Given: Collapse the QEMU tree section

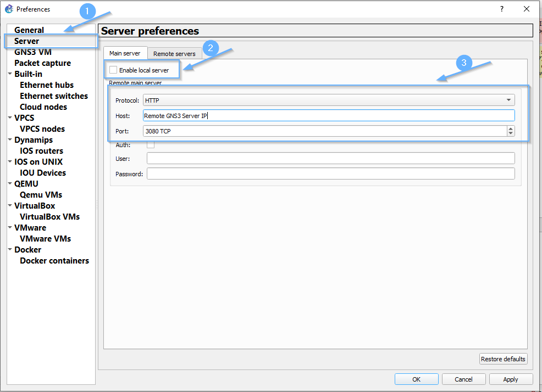Looking at the screenshot, I should 10,184.
